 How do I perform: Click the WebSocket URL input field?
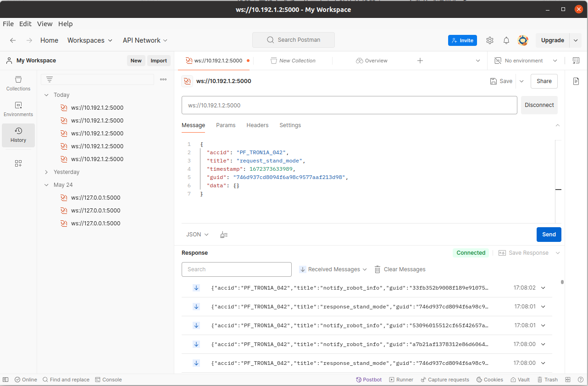[349, 105]
